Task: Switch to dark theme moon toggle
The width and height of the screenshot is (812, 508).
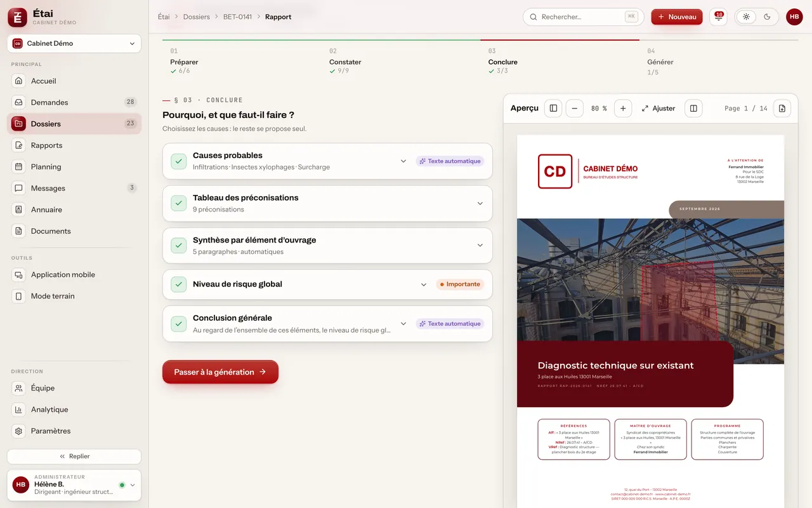Action: pyautogui.click(x=767, y=17)
